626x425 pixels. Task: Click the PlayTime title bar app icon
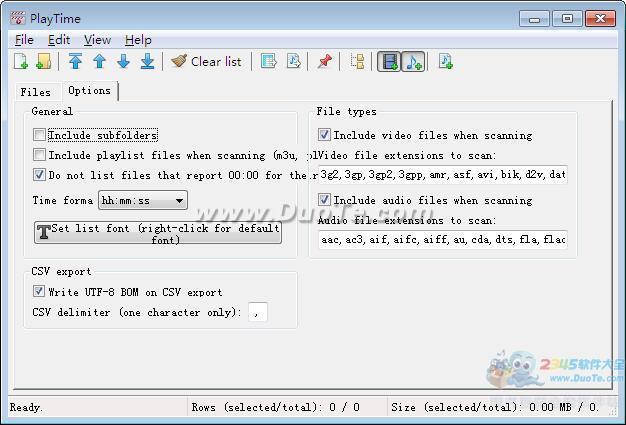click(x=18, y=18)
